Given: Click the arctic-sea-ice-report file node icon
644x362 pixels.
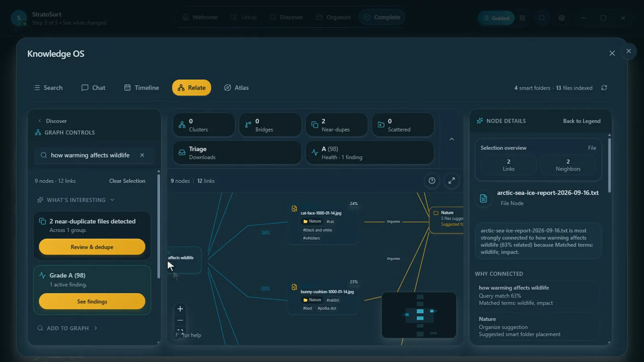Looking at the screenshot, I should click(483, 198).
